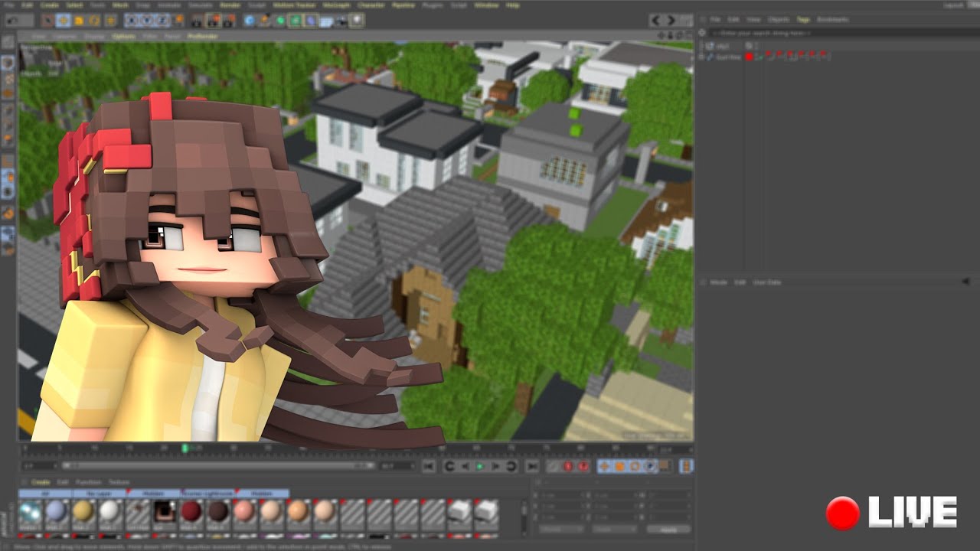The height and width of the screenshot is (551, 980).
Task: Toggle Rotation keyframe recording
Action: coord(635,466)
